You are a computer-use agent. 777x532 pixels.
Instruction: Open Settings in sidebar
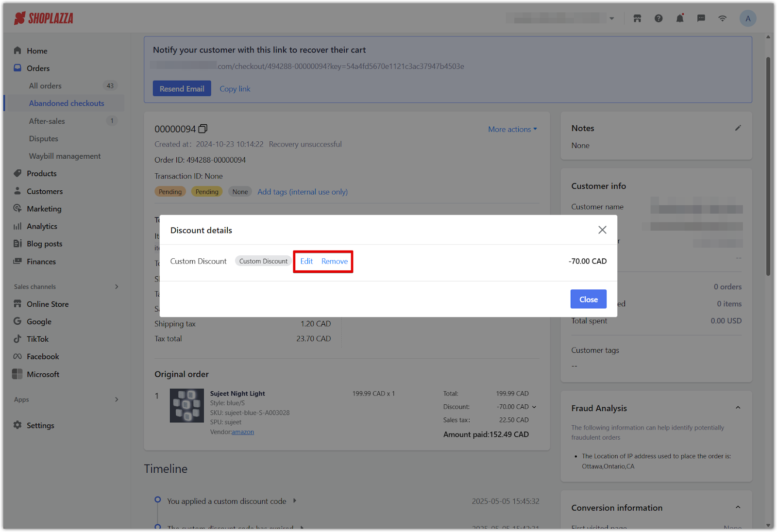(x=40, y=426)
